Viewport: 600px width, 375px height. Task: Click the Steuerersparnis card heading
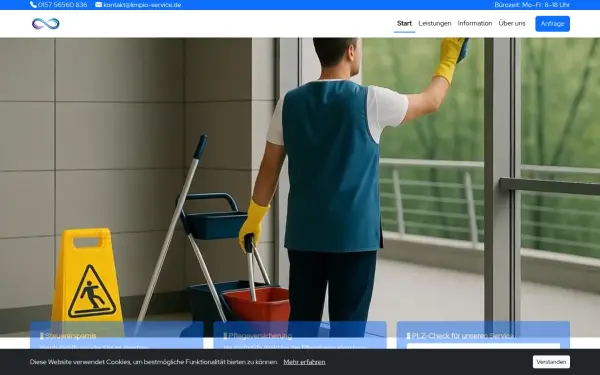coord(71,336)
